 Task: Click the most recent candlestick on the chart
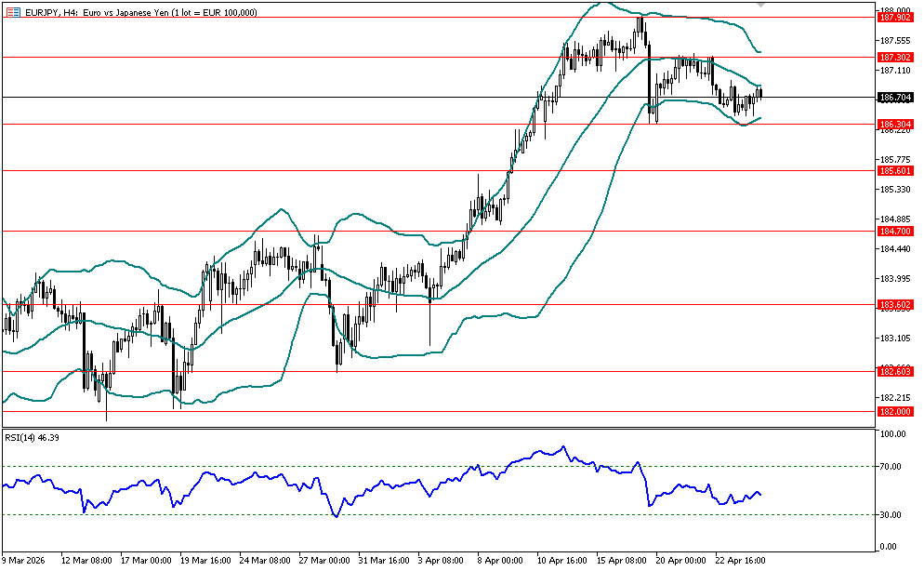[x=760, y=92]
